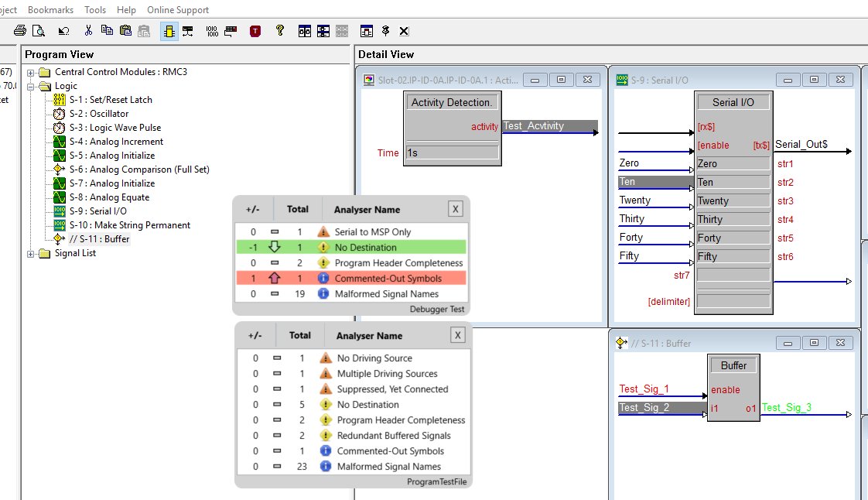Click the yellow question mark help icon
868x500 pixels.
279,31
